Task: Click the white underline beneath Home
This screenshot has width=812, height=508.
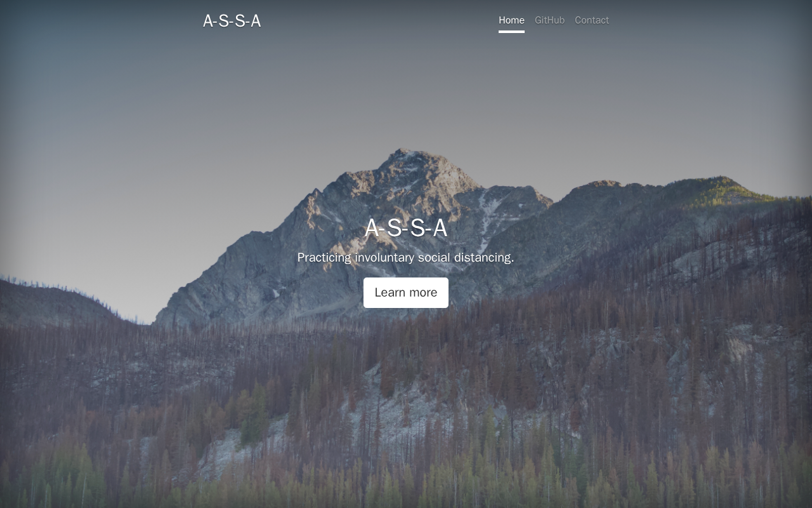Action: [511, 32]
